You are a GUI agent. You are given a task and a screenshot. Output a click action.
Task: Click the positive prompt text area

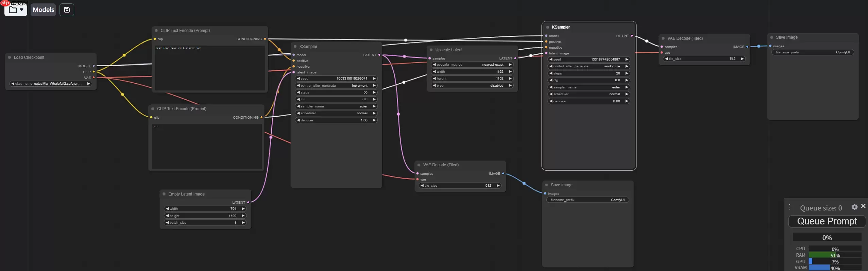click(x=210, y=68)
